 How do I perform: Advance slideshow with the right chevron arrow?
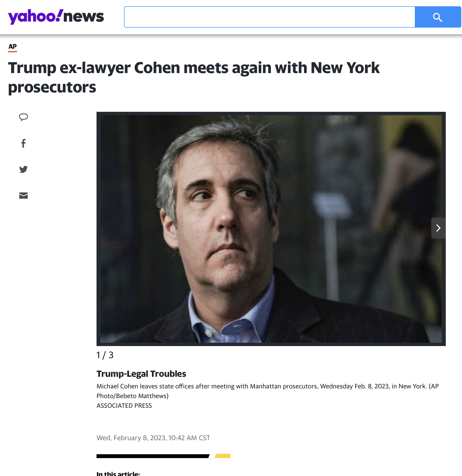tap(438, 228)
